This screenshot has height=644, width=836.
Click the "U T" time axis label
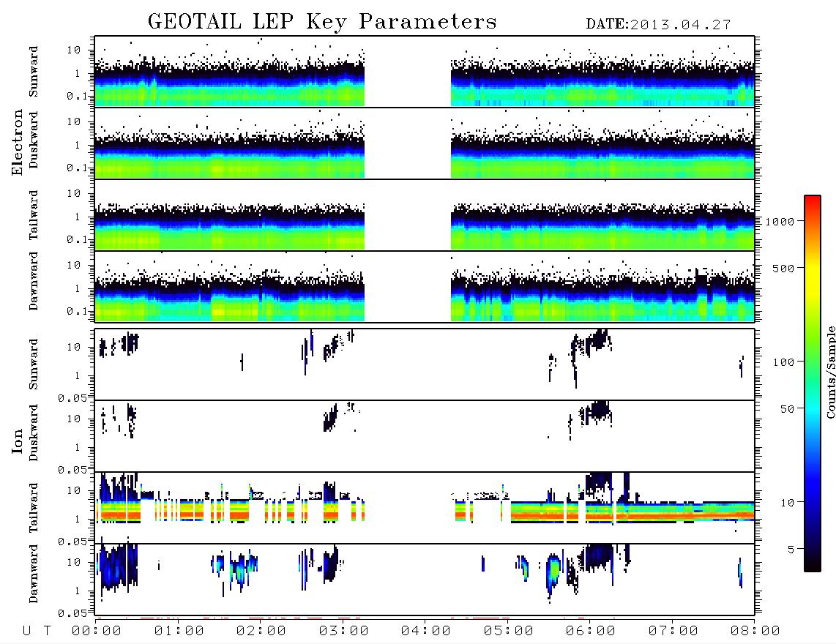(37, 632)
